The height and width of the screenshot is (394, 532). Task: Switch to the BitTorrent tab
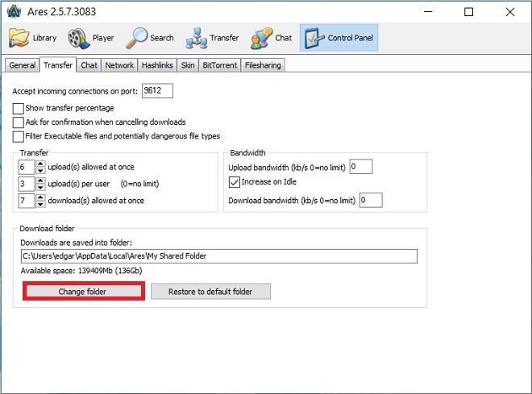coord(220,65)
